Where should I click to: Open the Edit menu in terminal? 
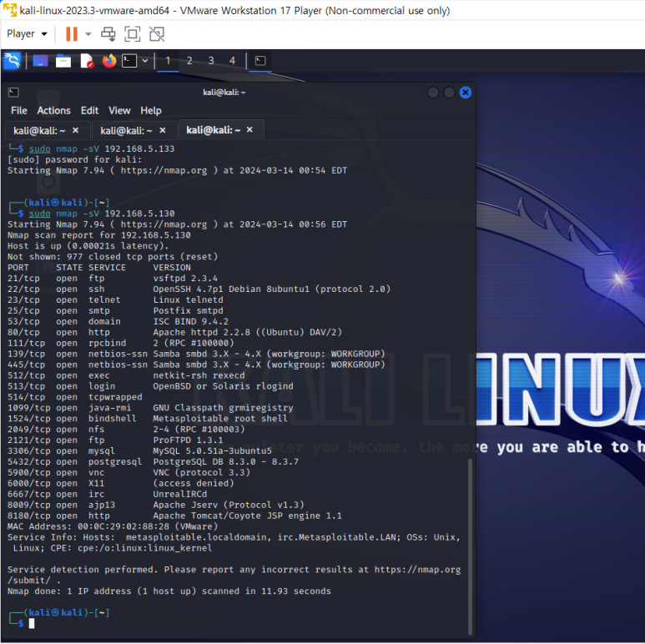coord(89,111)
